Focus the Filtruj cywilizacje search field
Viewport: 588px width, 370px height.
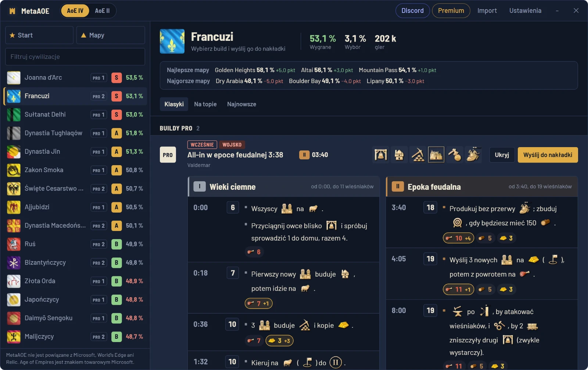click(75, 57)
